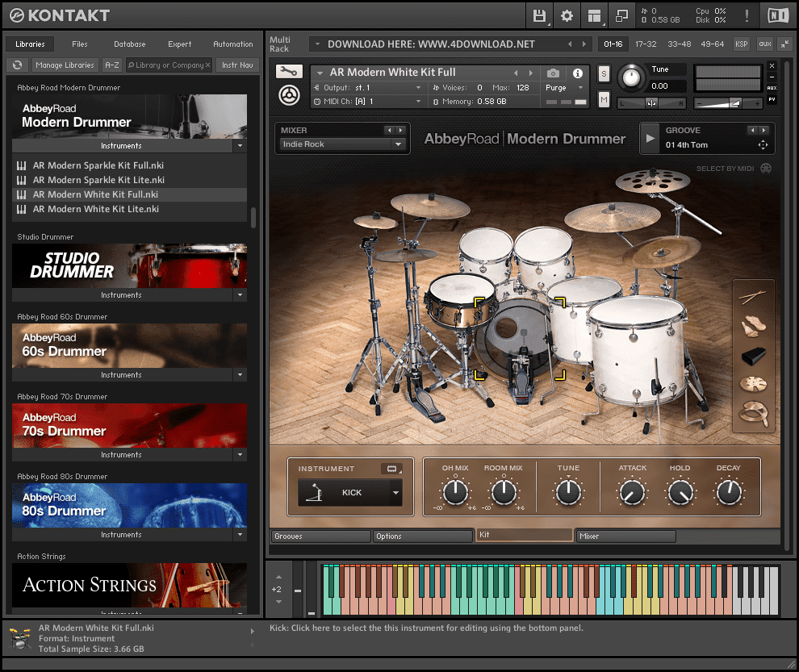Click the snare drum in the kit
Screen dimensions: 799x672
click(461, 301)
